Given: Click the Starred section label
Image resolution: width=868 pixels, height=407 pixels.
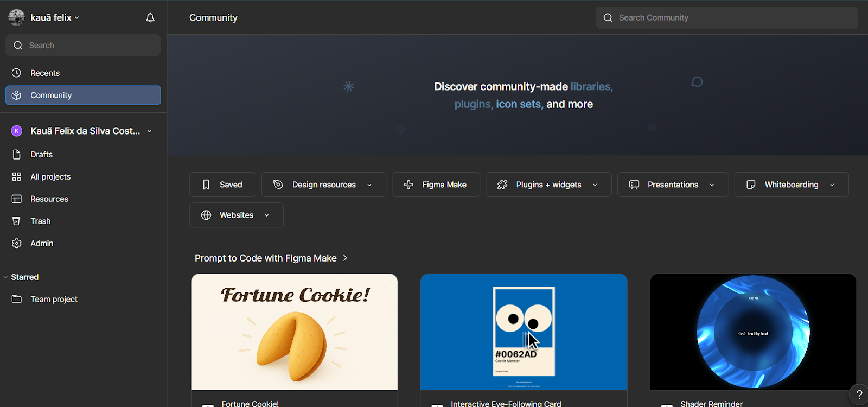Looking at the screenshot, I should click(x=25, y=277).
